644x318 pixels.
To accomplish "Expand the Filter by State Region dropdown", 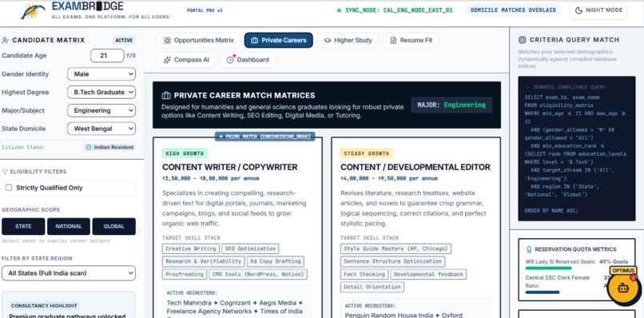I will point(69,273).
